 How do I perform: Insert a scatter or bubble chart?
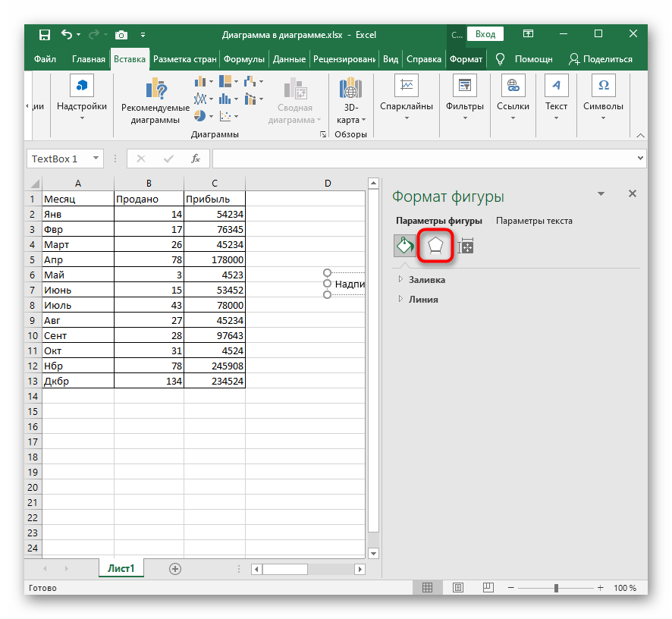click(225, 116)
